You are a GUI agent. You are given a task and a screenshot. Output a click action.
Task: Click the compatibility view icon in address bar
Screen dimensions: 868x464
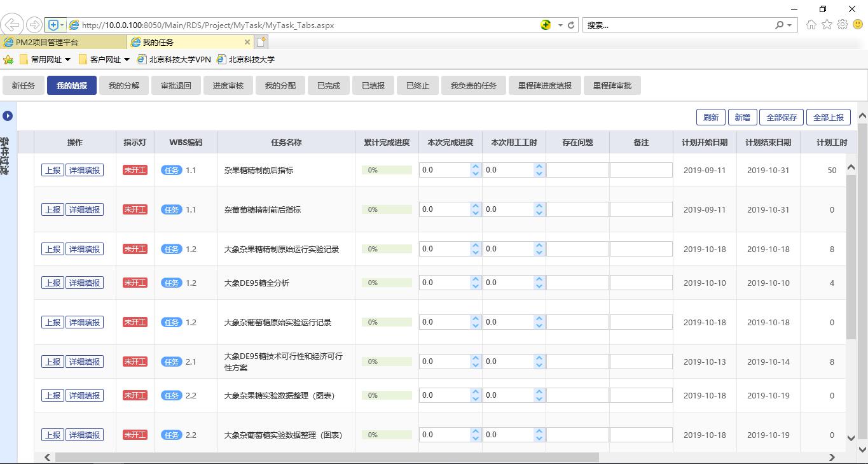[x=546, y=25]
